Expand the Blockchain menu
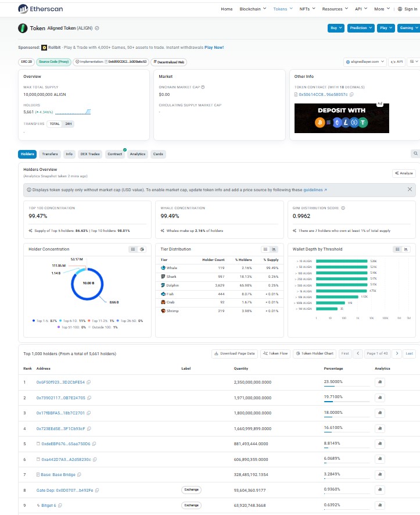 253,9
